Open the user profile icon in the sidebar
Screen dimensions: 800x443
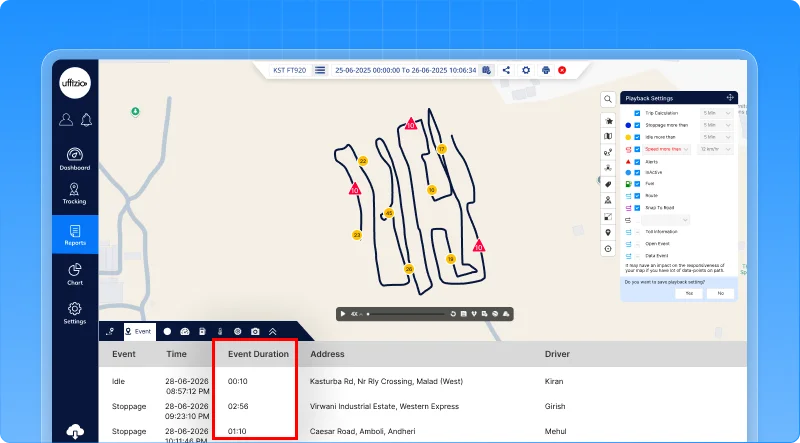coord(66,119)
